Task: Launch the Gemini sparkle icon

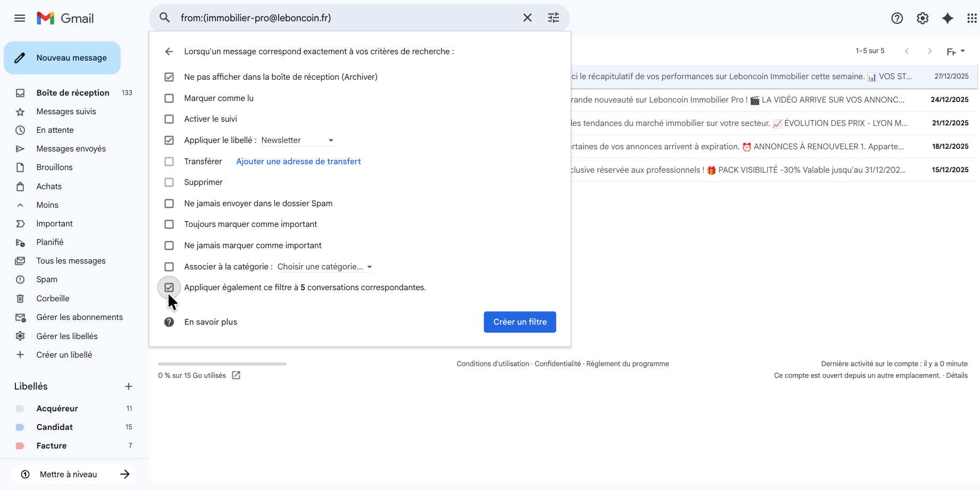Action: click(948, 18)
